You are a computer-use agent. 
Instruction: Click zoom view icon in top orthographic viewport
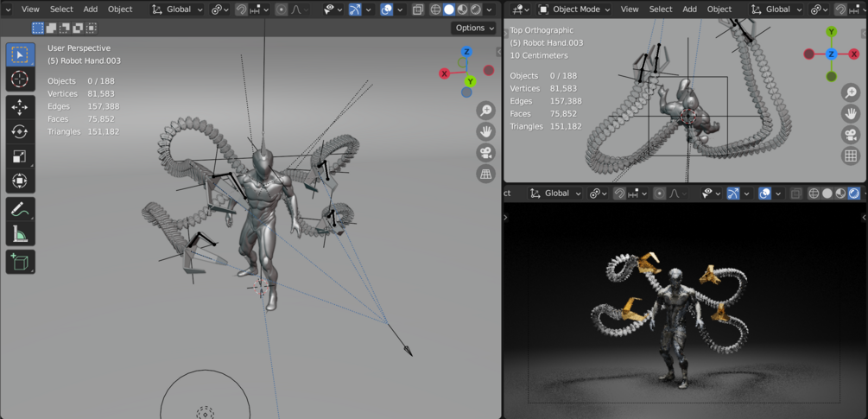click(850, 92)
